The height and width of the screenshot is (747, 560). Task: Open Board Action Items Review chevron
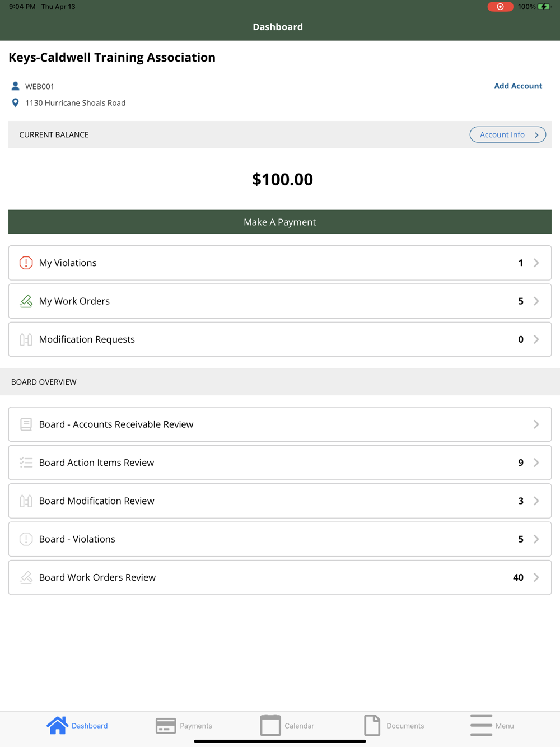(536, 463)
